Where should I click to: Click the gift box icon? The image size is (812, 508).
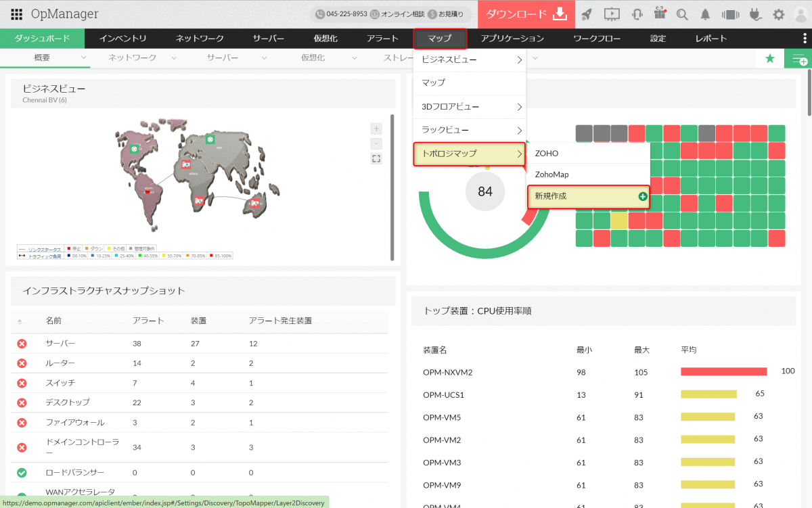point(660,14)
